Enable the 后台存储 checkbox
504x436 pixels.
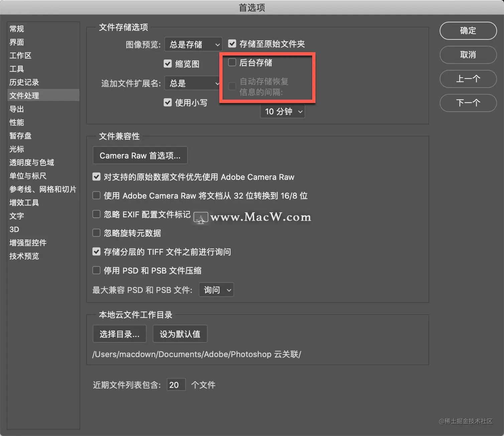(232, 62)
